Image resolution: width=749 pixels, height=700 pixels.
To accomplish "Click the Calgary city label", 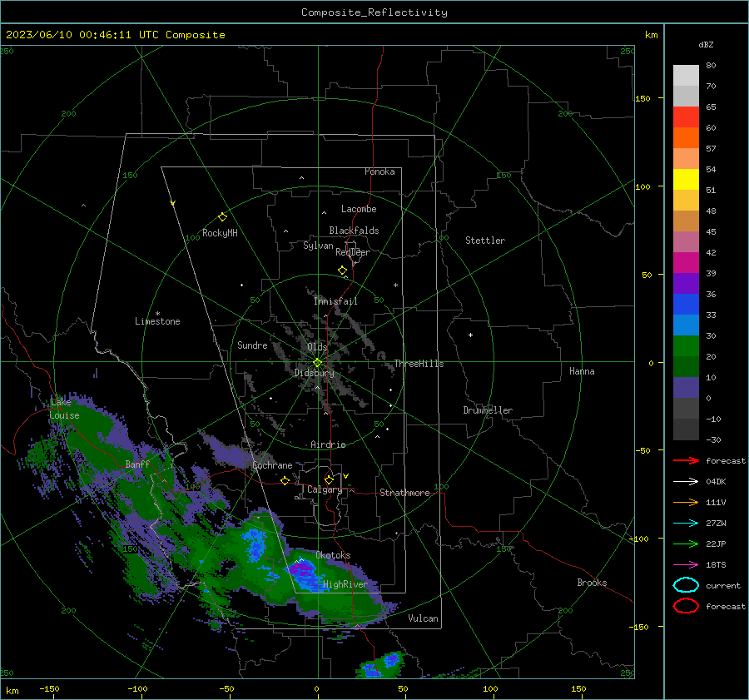I will pos(325,489).
